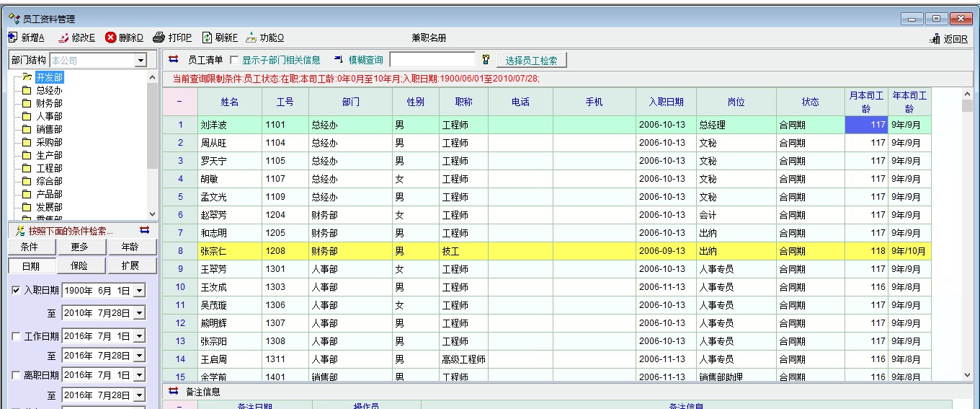Click the 条件 search button
This screenshot has width=980, height=409.
(x=30, y=247)
